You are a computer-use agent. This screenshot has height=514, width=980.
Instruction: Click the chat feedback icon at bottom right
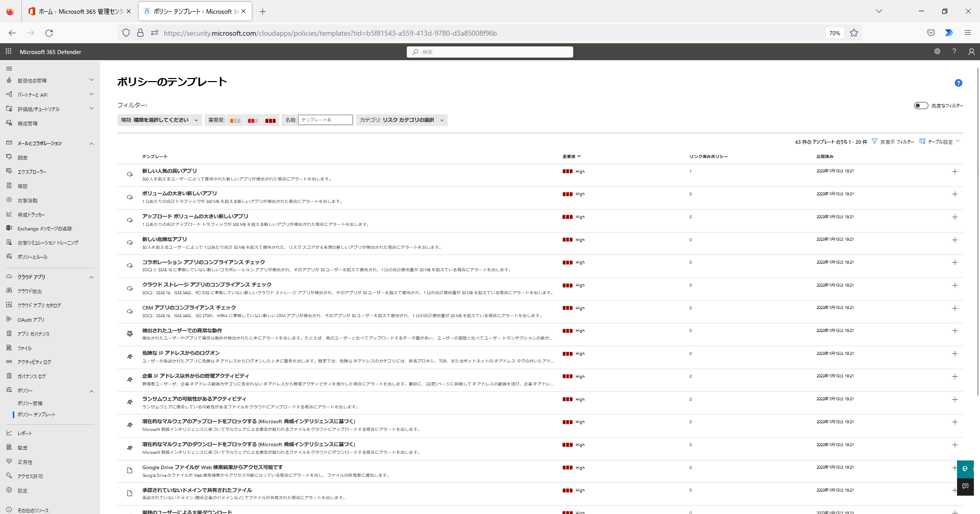[x=965, y=486]
